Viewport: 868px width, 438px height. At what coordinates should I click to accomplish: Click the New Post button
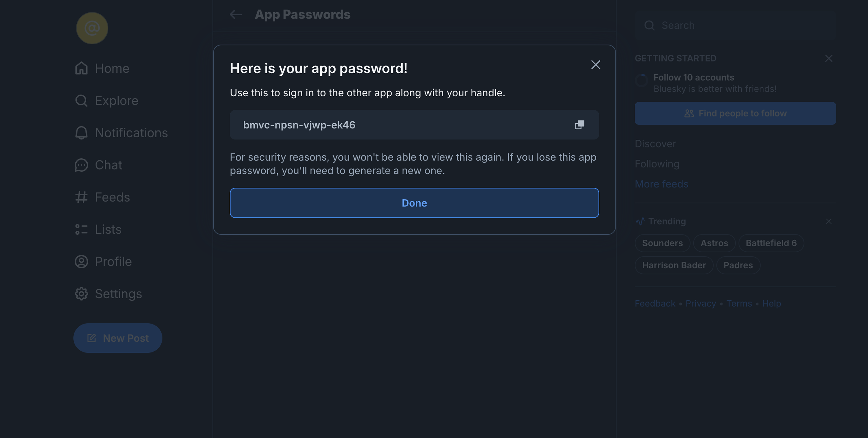coord(118,338)
